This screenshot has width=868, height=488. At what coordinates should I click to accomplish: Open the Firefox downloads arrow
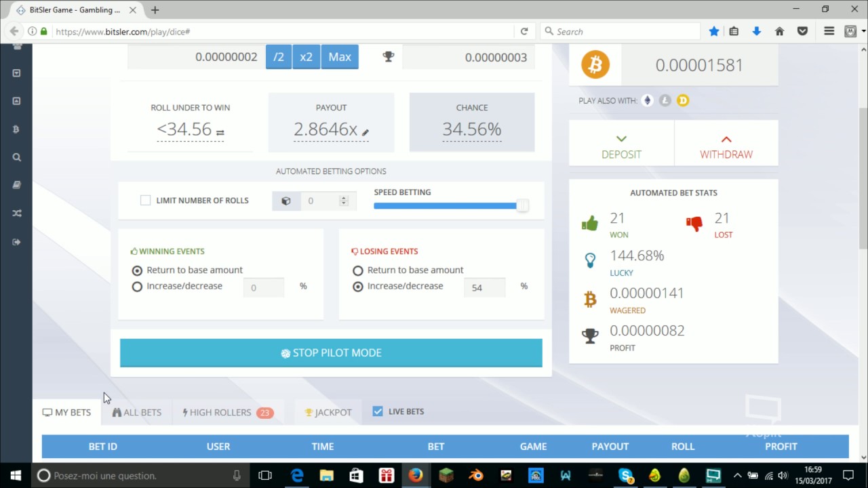pyautogui.click(x=757, y=31)
